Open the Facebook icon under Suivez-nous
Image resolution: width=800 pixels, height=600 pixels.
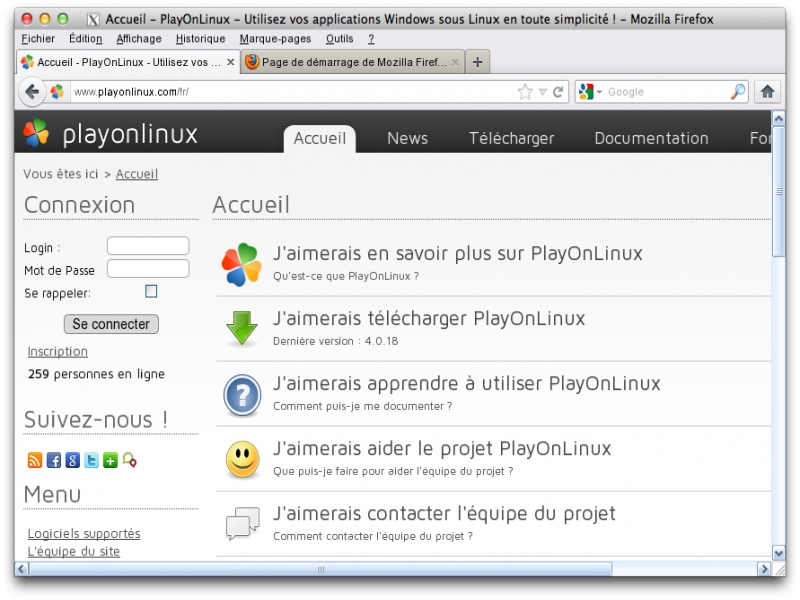coord(54,461)
